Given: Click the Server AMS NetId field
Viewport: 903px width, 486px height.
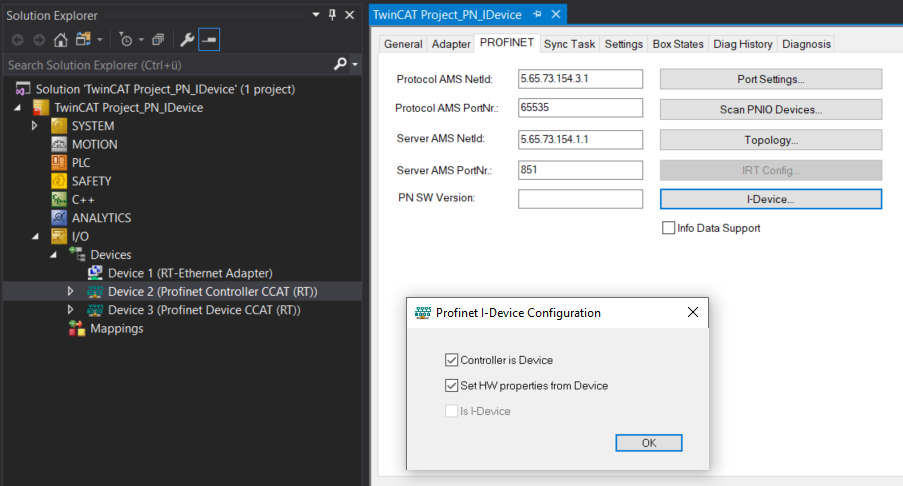Looking at the screenshot, I should 580,139.
